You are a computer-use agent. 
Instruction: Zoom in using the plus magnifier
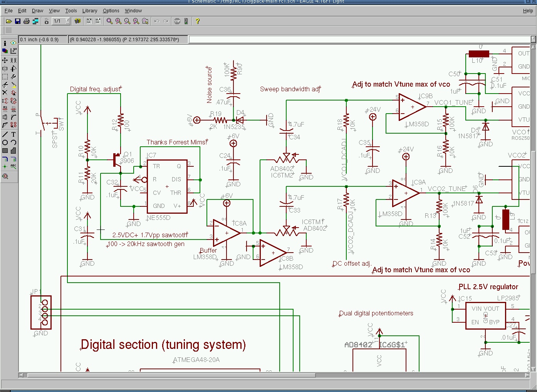(x=118, y=21)
